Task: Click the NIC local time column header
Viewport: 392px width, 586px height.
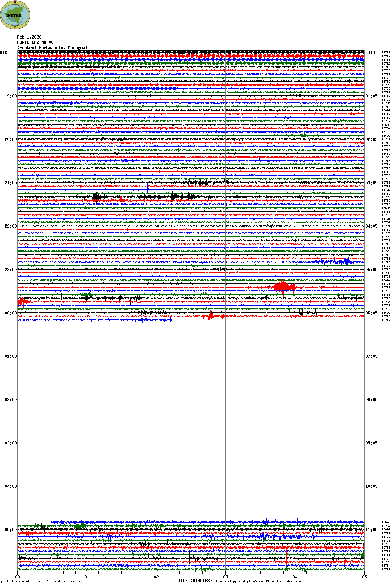Action: [x=3, y=53]
